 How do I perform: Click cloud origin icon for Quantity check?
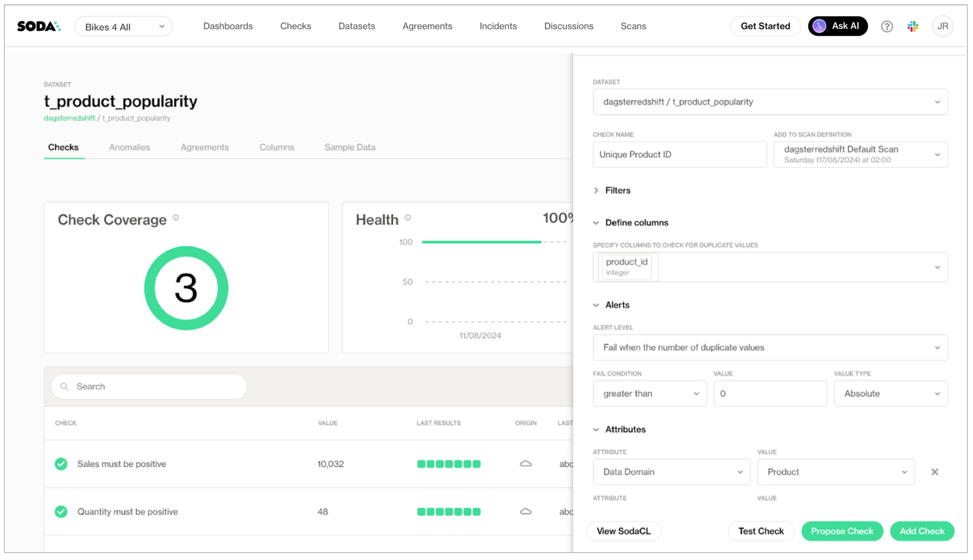(x=526, y=512)
